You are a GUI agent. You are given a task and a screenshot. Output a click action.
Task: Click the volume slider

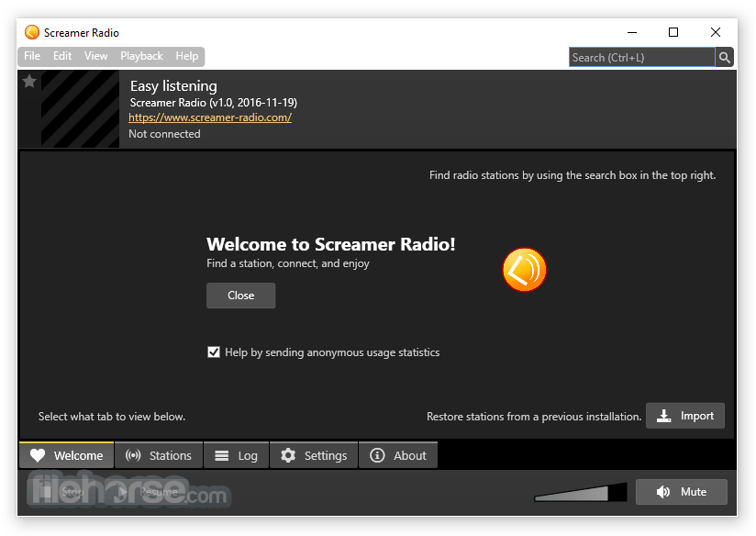581,492
